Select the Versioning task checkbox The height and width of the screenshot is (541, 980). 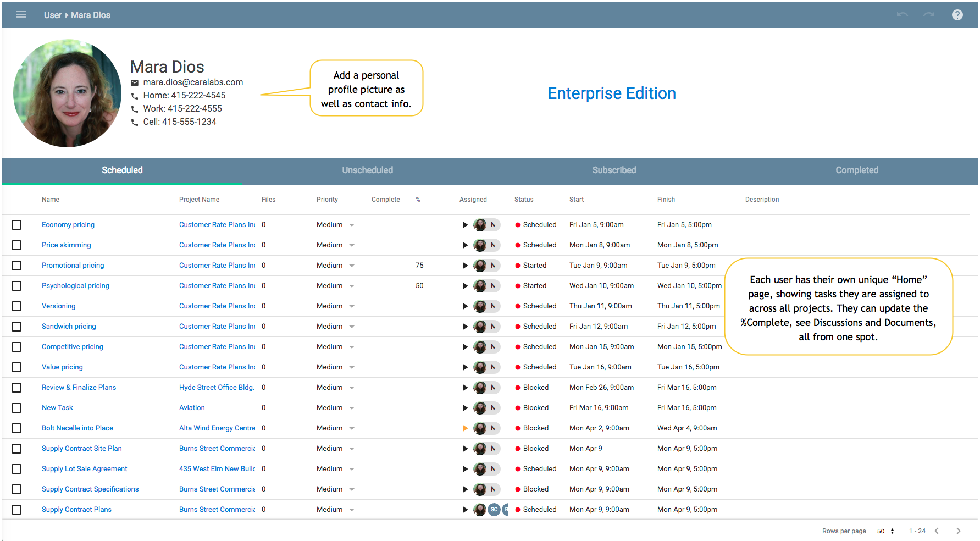[16, 306]
